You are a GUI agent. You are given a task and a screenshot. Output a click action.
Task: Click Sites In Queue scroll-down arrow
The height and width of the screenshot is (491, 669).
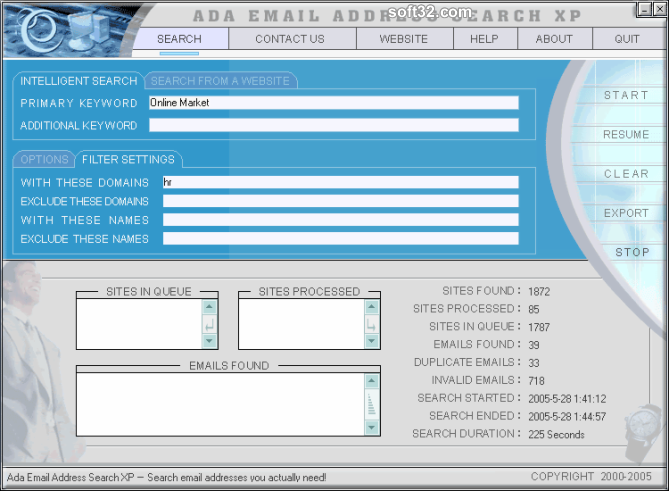(x=209, y=341)
